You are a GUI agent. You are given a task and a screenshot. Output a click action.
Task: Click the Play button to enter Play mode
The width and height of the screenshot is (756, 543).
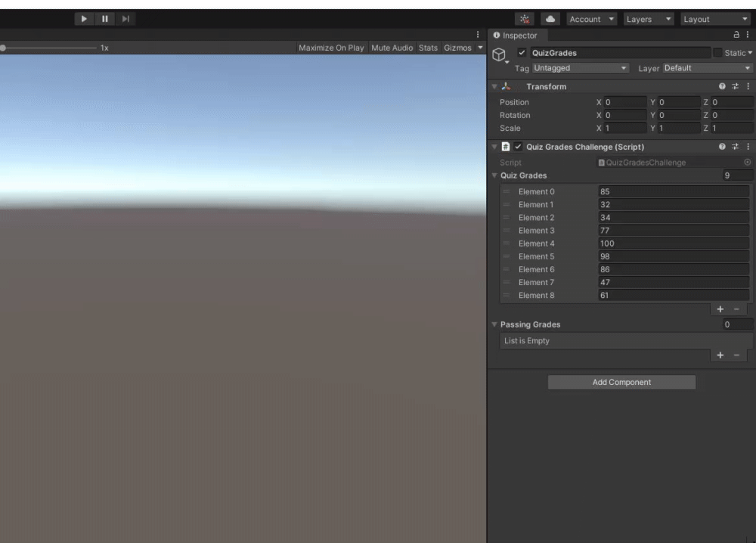pos(83,19)
